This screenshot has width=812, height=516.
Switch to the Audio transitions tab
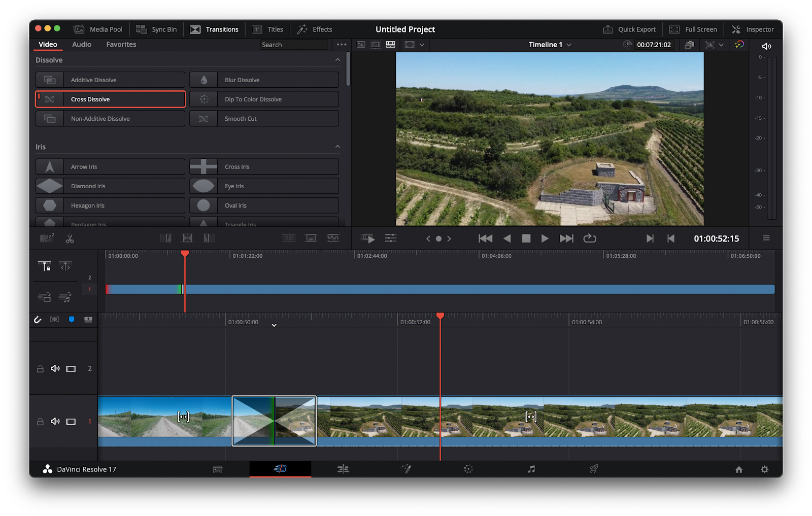tap(82, 45)
